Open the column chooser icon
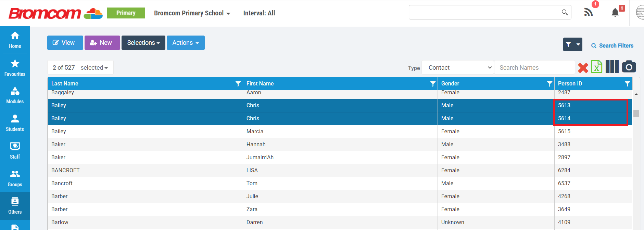The height and width of the screenshot is (230, 644). pyautogui.click(x=612, y=67)
